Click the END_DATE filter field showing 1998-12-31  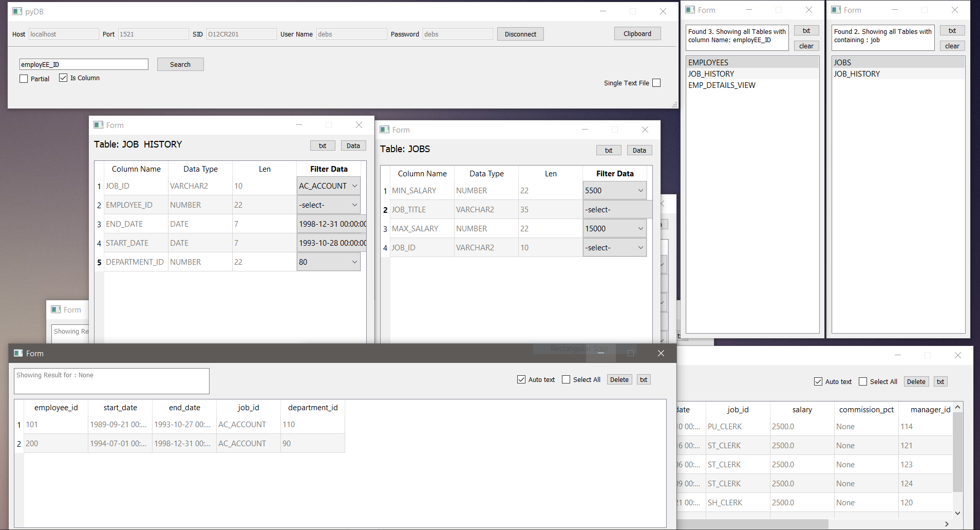(x=332, y=224)
